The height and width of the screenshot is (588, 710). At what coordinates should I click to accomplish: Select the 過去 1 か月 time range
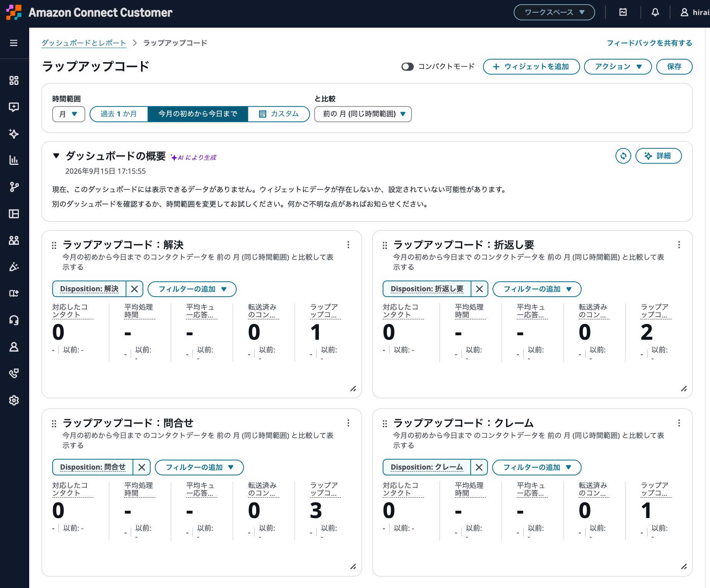119,114
